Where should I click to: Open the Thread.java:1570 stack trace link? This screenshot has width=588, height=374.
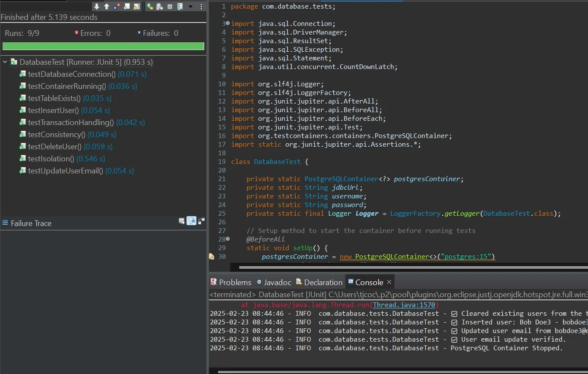click(x=404, y=305)
